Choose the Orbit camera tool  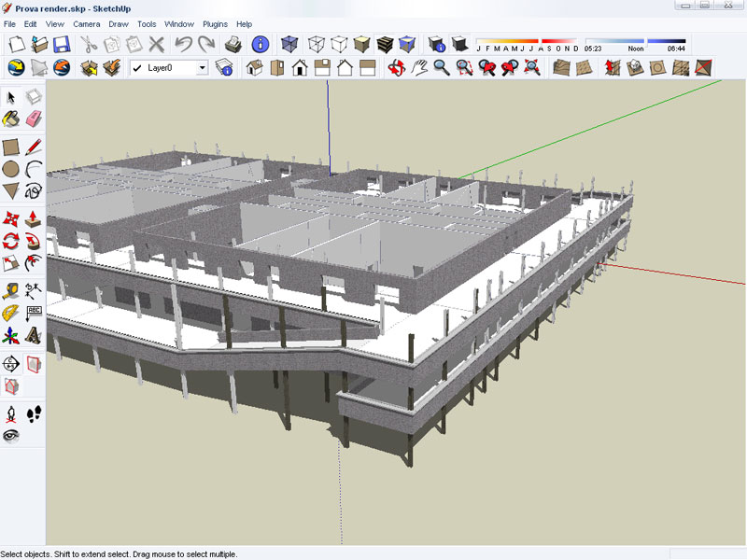tap(396, 67)
